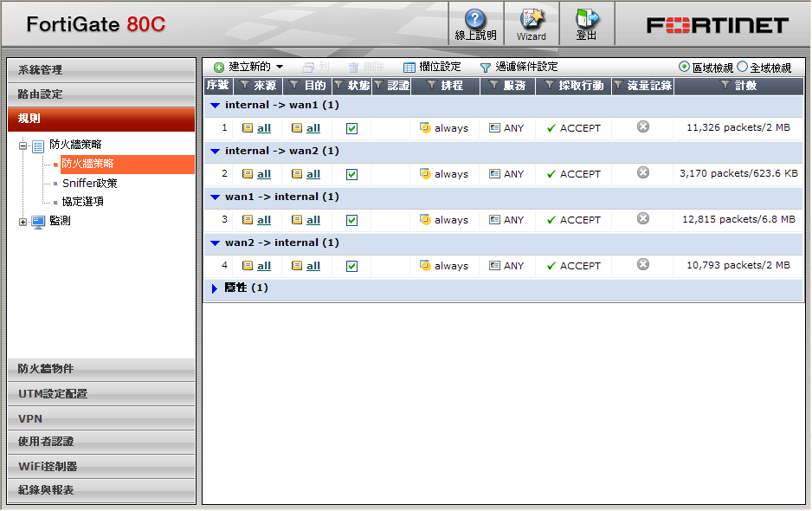The height and width of the screenshot is (511, 812).
Task: Click filter icon in 來源 column header
Action: pyautogui.click(x=245, y=86)
